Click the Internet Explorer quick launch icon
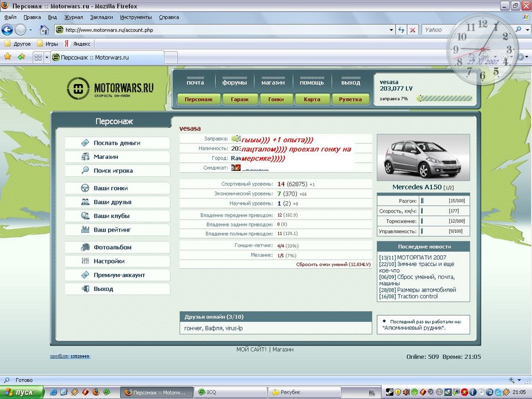This screenshot has width=532, height=399. pyautogui.click(x=53, y=392)
